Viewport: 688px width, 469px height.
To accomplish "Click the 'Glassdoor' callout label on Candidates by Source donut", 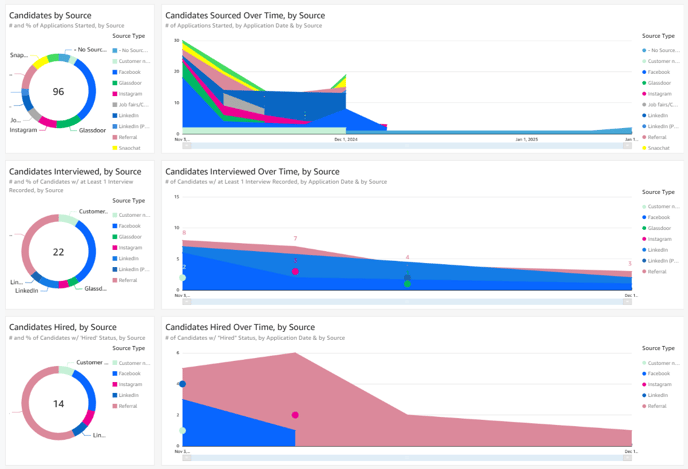I will click(92, 130).
